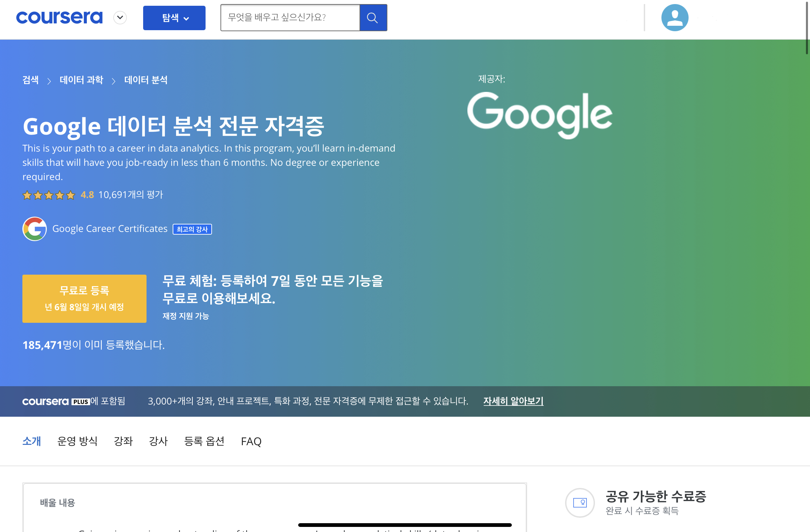Select the 강사 tab

[x=159, y=441]
